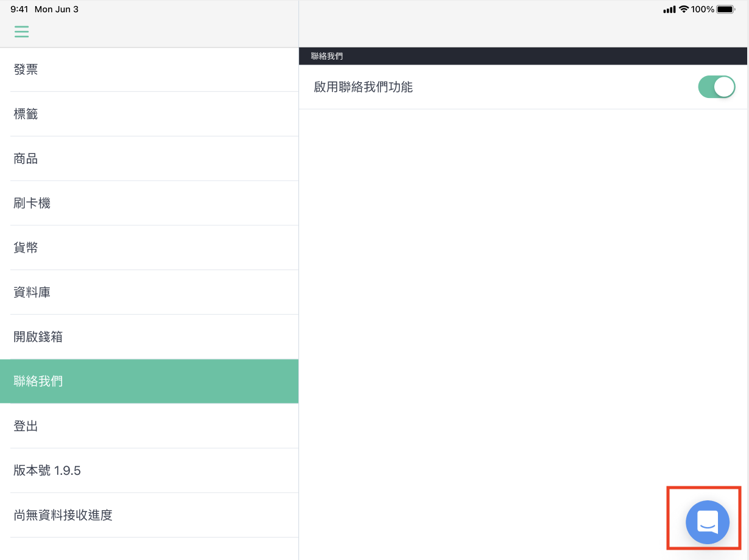Select the 刷卡機 menu entry
The image size is (749, 560).
(149, 203)
